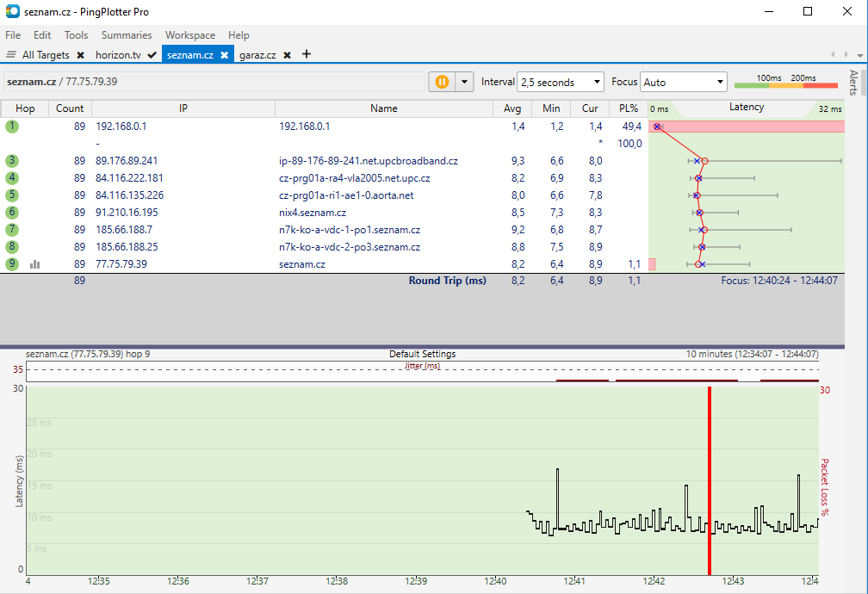Click the checkmark on the horizon.tv tab
The image size is (868, 594).
coord(152,55)
